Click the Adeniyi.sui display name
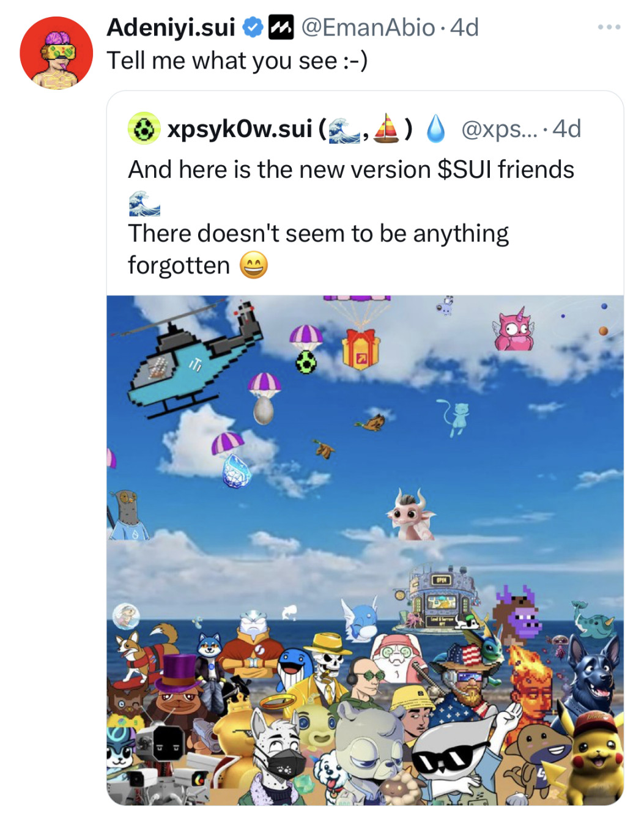Image resolution: width=644 pixels, height=817 pixels. click(171, 28)
